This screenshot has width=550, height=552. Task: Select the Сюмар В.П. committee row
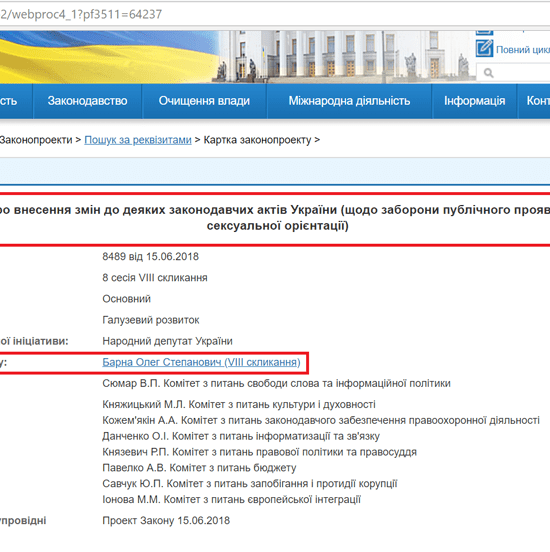(x=276, y=383)
